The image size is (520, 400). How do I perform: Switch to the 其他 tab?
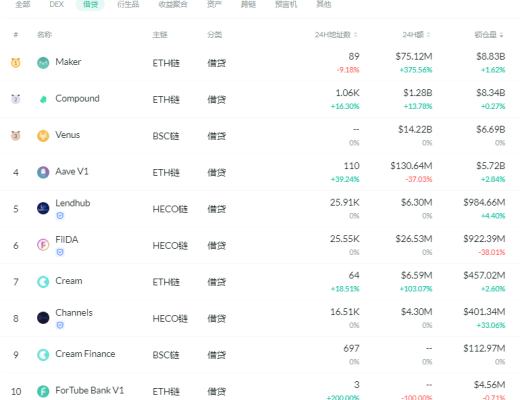[323, 4]
